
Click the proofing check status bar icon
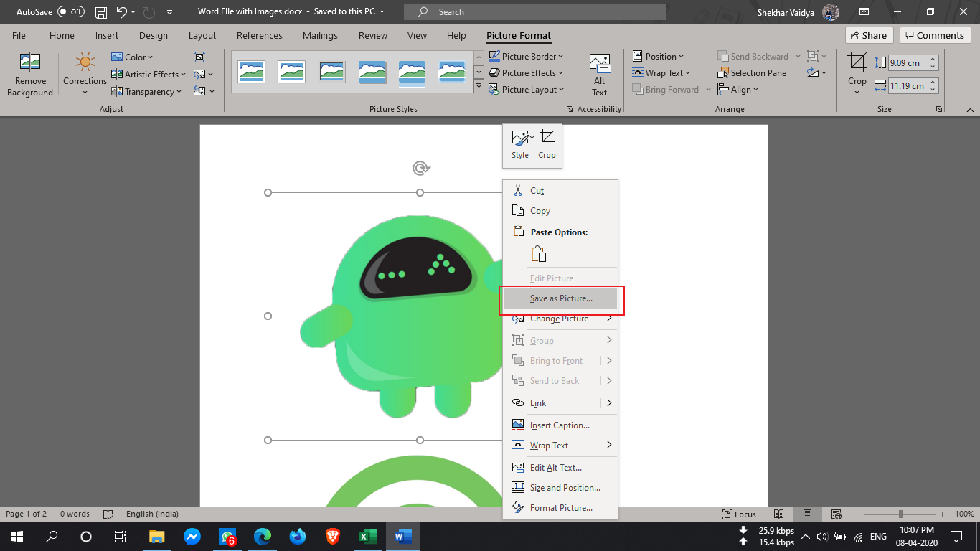[108, 514]
